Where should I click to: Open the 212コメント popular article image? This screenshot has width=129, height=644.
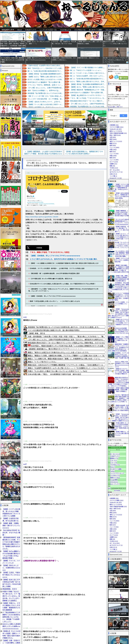[118, 568]
